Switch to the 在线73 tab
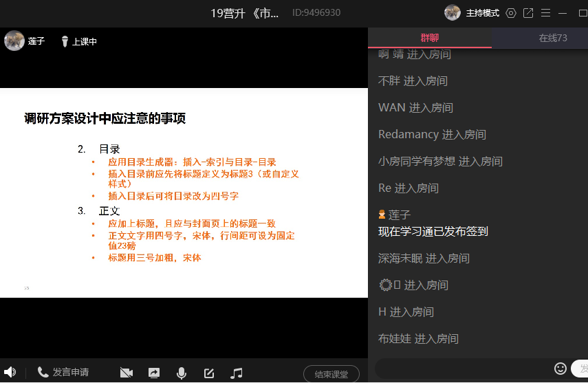The width and height of the screenshot is (588, 383). click(552, 38)
